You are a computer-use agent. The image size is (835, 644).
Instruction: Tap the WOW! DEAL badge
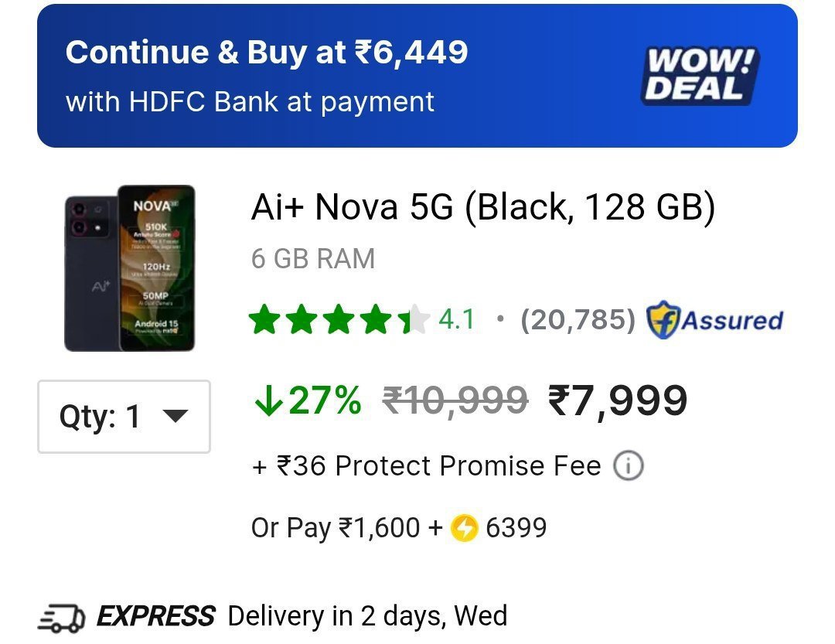point(700,76)
